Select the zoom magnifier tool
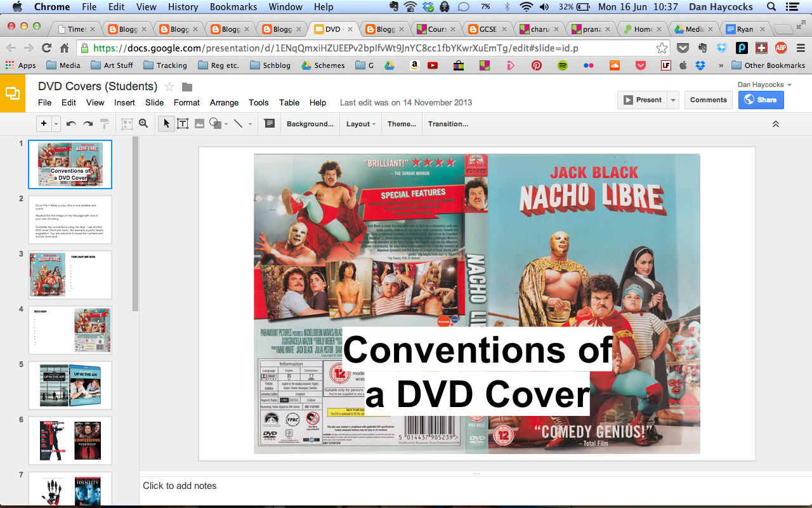Screen dimensions: 812x508 coord(143,124)
